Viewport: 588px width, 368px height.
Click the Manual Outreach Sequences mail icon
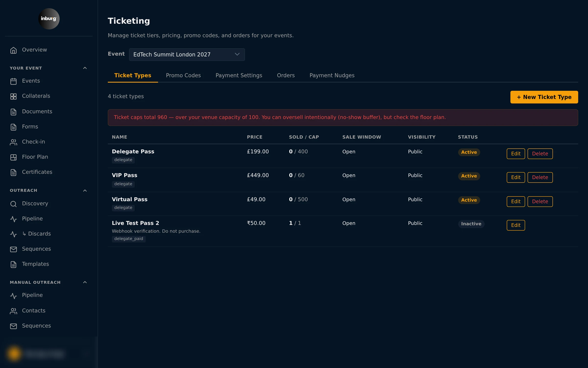click(x=13, y=326)
